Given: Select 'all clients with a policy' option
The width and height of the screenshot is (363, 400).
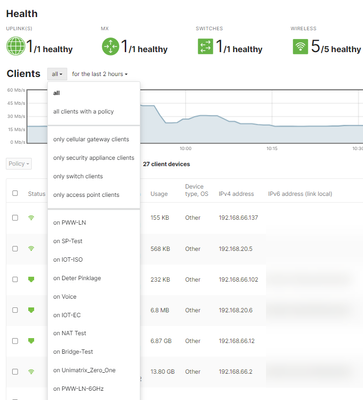Looking at the screenshot, I should point(83,112).
